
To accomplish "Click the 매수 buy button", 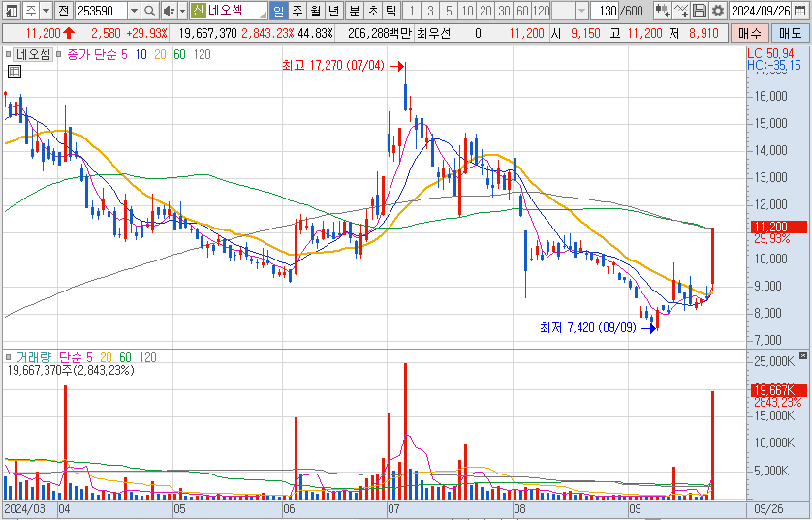I will 749,34.
